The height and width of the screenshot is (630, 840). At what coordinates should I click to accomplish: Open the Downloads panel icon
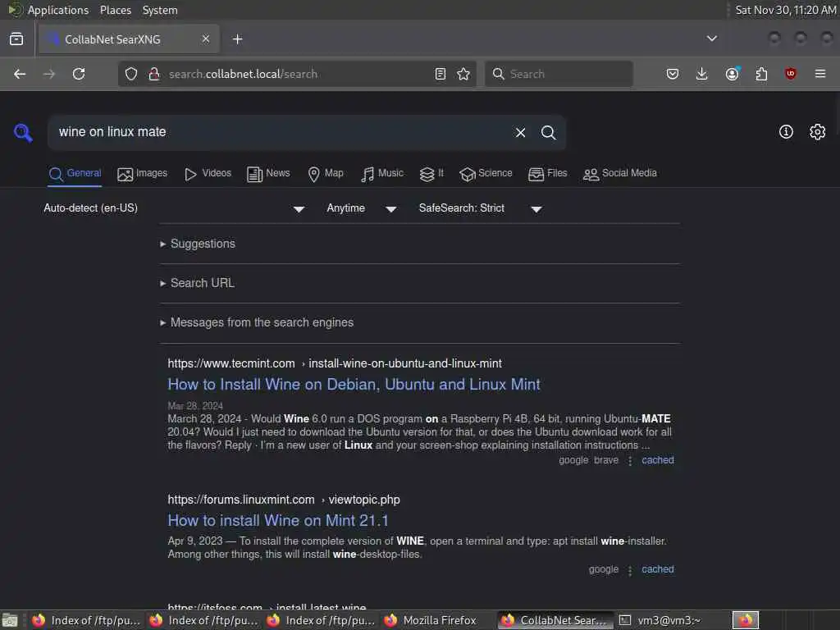pos(702,74)
